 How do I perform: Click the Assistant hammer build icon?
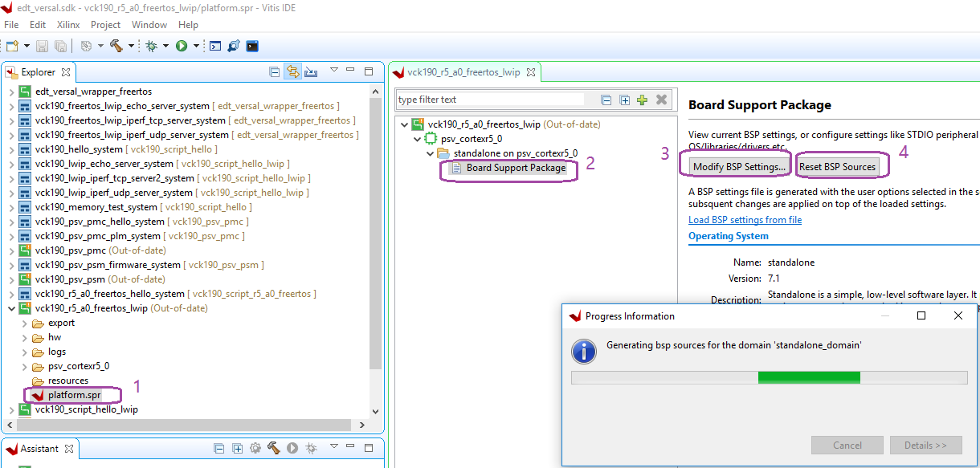click(x=273, y=449)
